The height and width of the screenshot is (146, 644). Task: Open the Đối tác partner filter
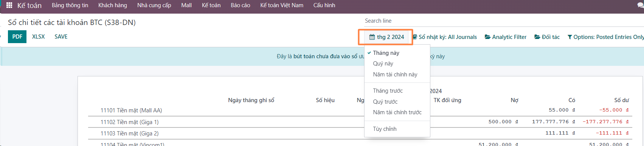coord(547,37)
